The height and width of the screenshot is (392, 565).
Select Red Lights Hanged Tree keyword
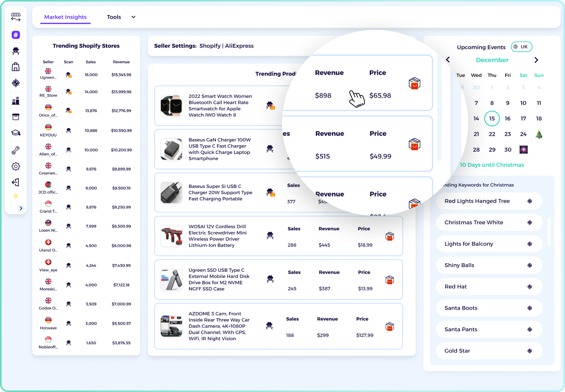489,201
